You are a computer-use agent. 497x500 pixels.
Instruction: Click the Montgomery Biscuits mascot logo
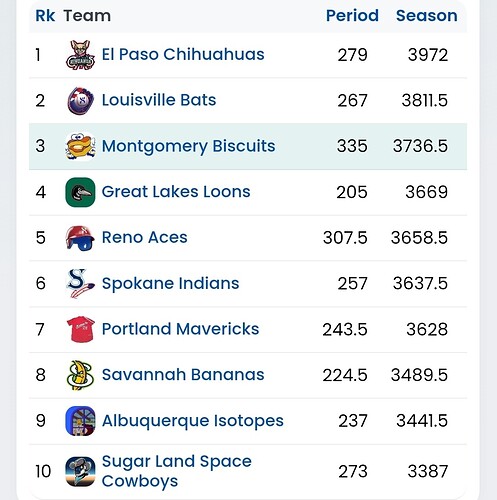click(x=80, y=146)
